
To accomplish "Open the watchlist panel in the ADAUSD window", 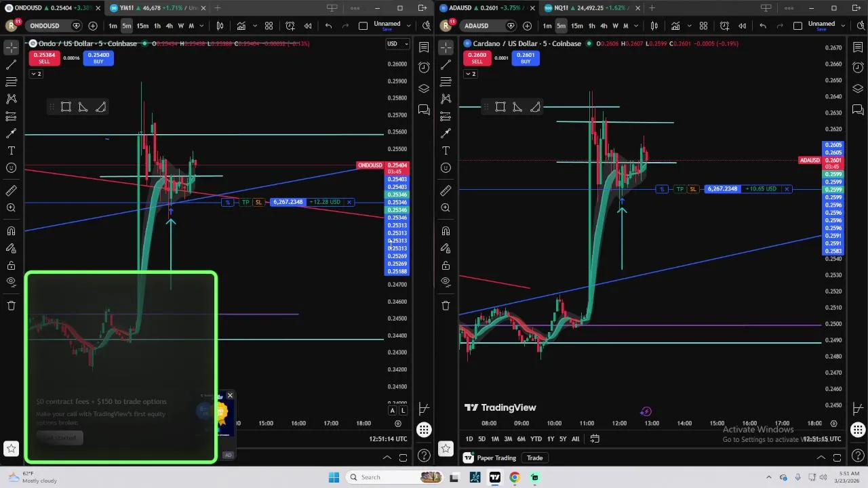I will [858, 47].
